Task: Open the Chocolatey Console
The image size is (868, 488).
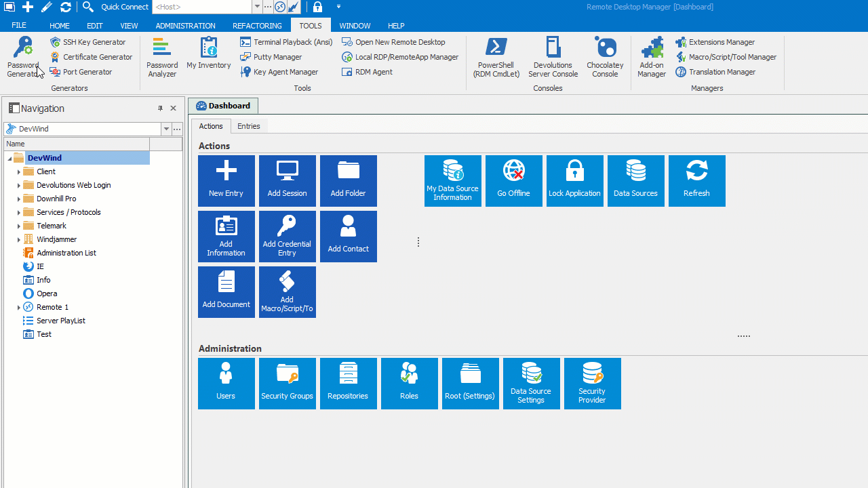Action: click(x=605, y=58)
